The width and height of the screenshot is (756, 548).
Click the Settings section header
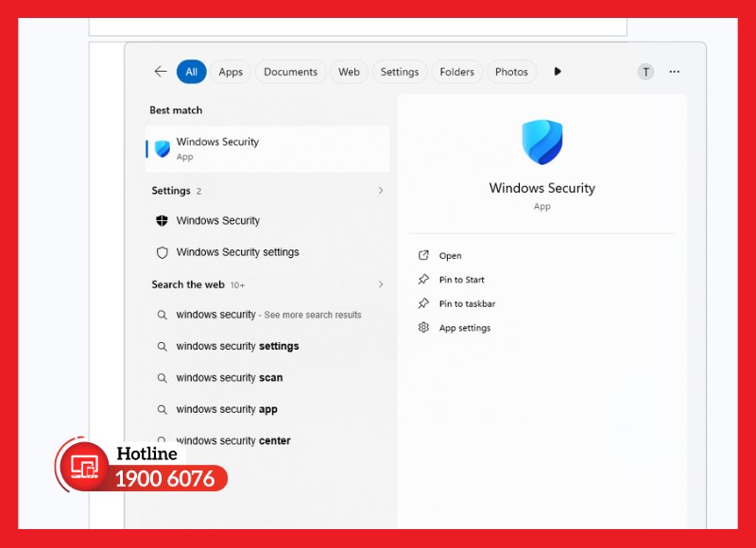(x=171, y=191)
